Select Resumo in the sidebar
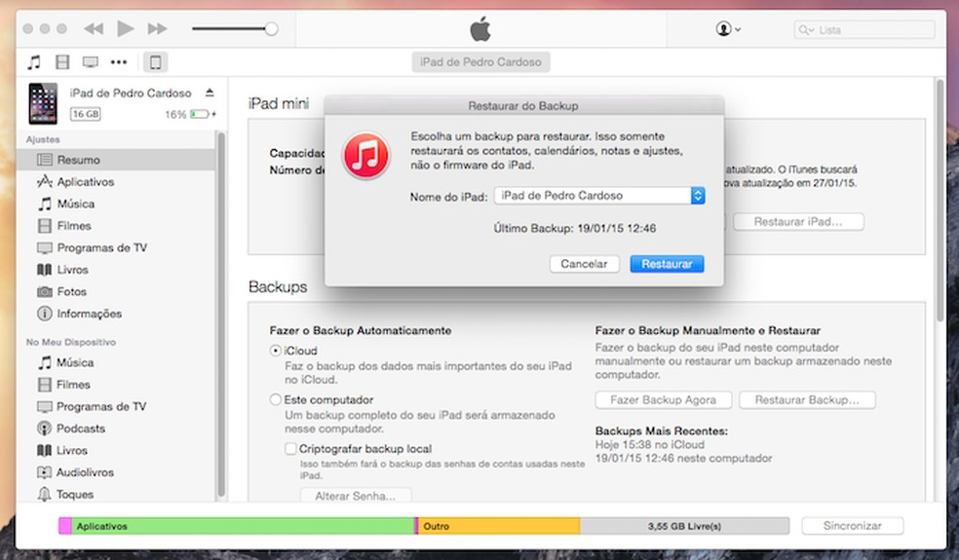The height and width of the screenshot is (560, 959). (116, 160)
